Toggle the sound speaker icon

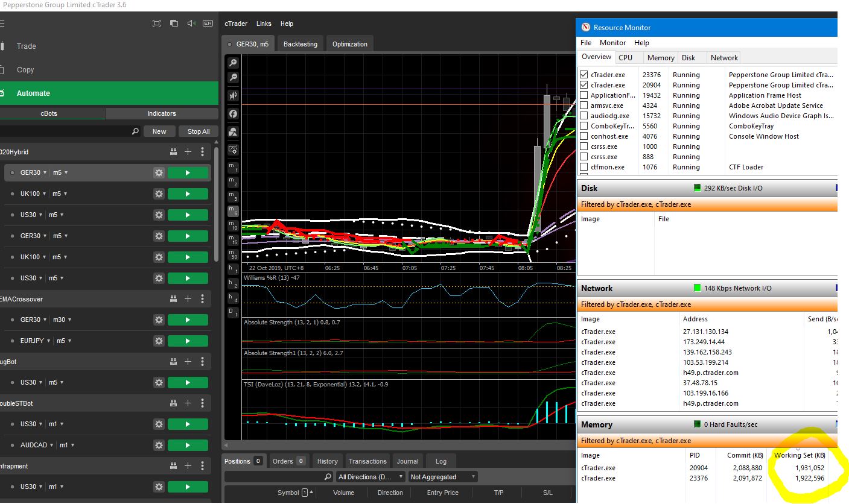[191, 24]
